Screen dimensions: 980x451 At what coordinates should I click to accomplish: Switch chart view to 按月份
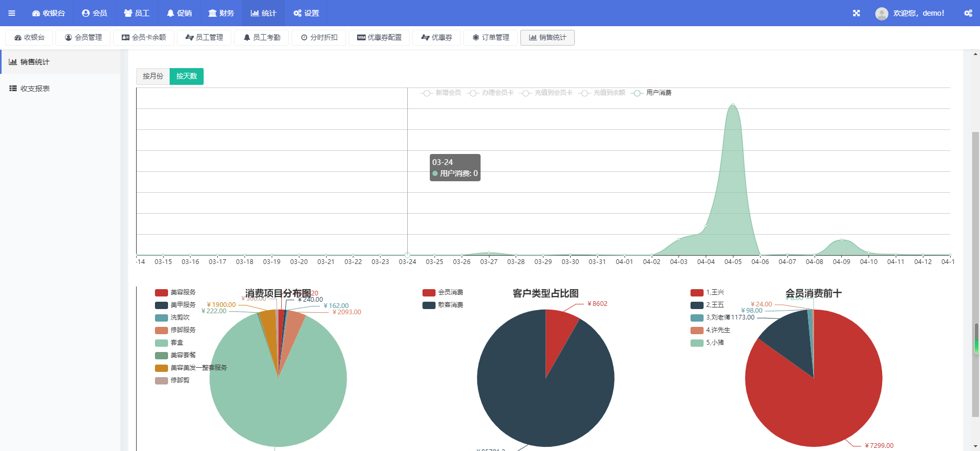pos(153,76)
